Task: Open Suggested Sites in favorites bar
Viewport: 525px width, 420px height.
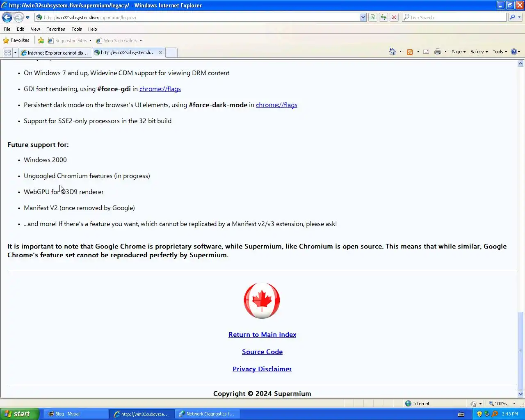Action: click(x=70, y=40)
